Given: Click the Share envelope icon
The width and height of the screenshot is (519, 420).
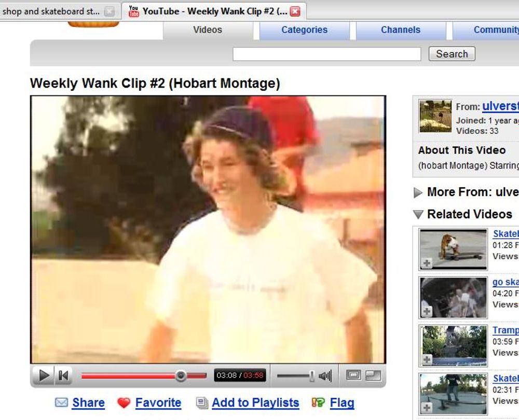Looking at the screenshot, I should pyautogui.click(x=61, y=402).
